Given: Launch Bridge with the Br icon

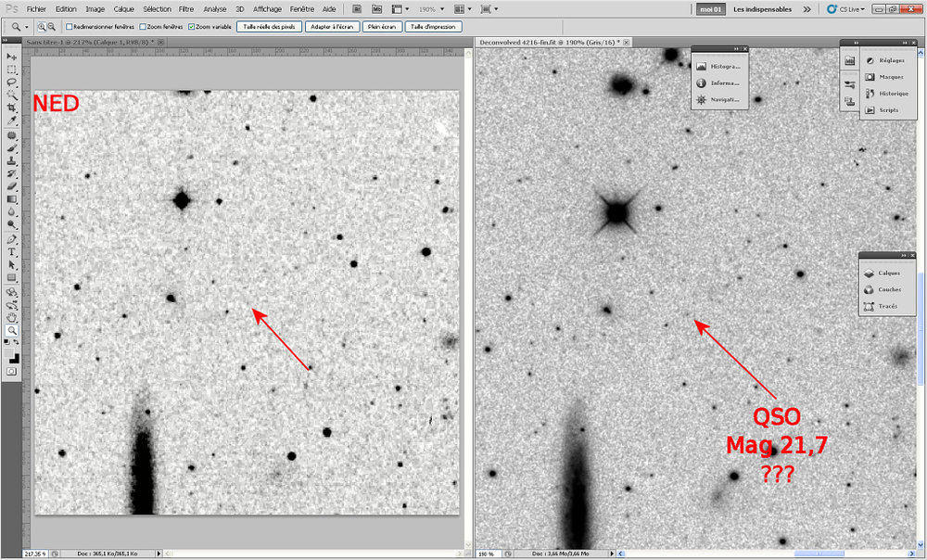Looking at the screenshot, I should pyautogui.click(x=357, y=9).
